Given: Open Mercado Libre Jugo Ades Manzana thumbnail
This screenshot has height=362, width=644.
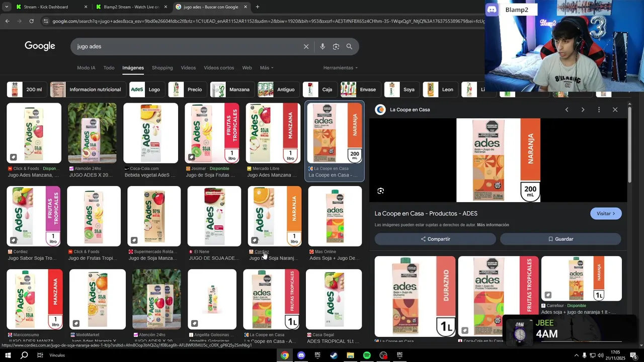Looking at the screenshot, I should [273, 133].
